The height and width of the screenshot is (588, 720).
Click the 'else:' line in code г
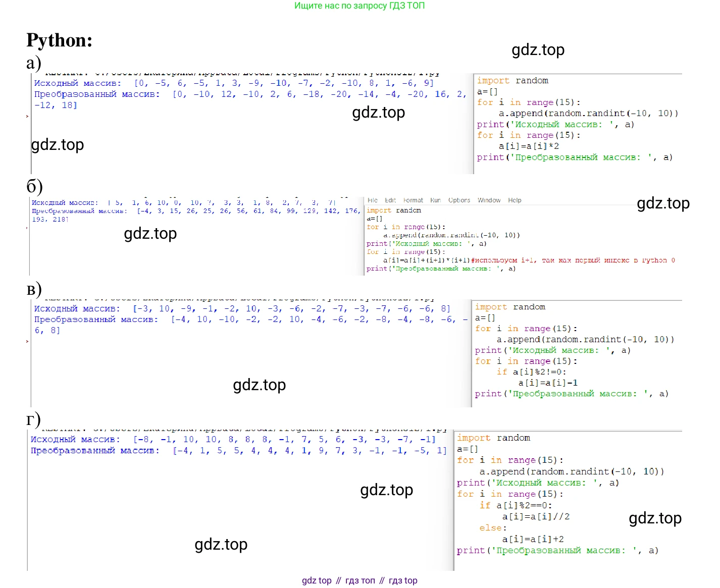[x=493, y=528]
